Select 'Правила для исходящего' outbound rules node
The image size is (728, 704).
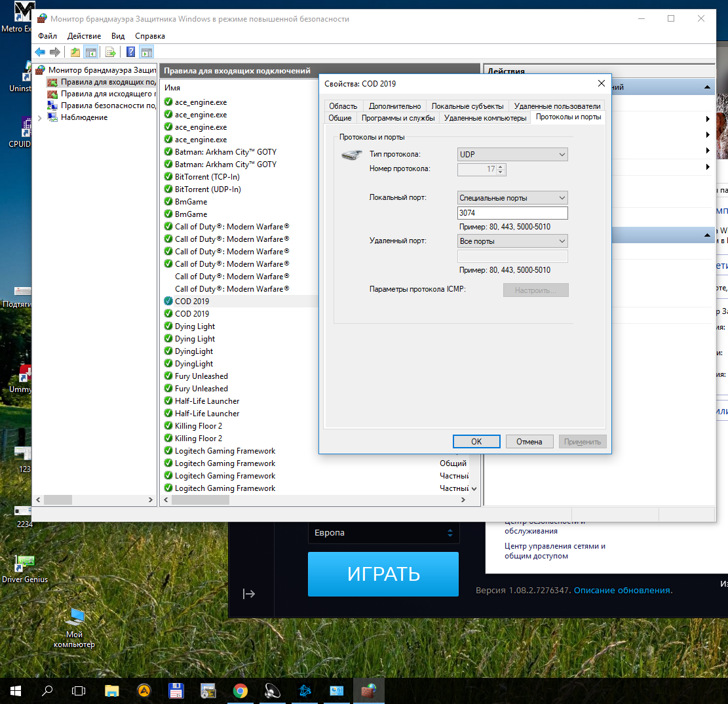(101, 94)
